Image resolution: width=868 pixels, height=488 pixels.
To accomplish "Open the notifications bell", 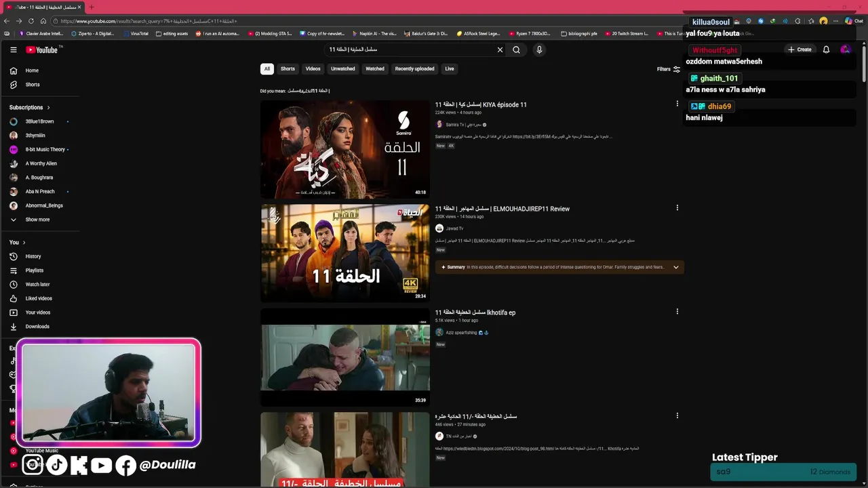I will point(826,49).
